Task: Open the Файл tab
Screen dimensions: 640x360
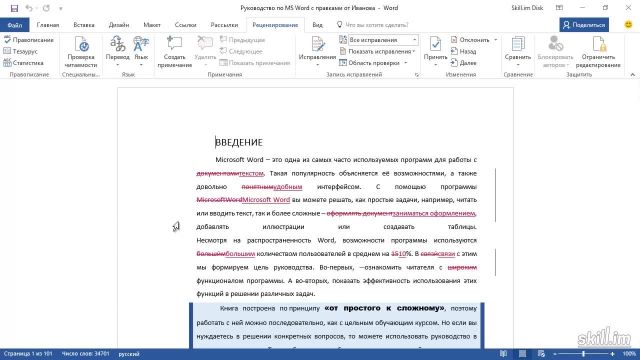Action: click(15, 25)
